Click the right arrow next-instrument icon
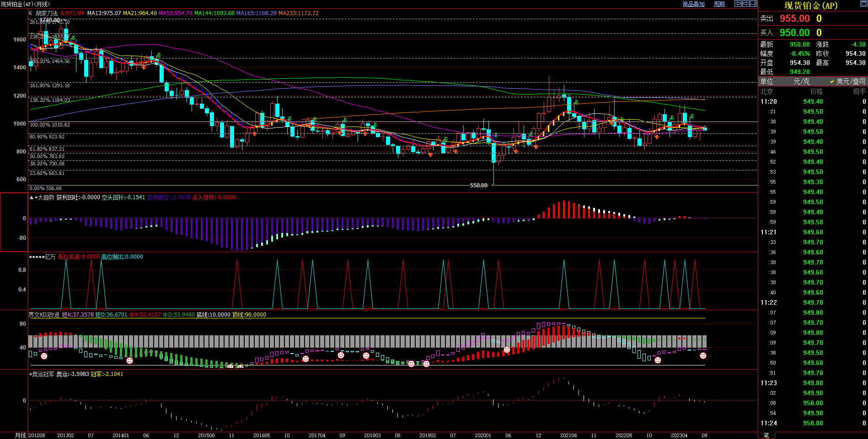The width and height of the screenshot is (868, 439). [745, 4]
